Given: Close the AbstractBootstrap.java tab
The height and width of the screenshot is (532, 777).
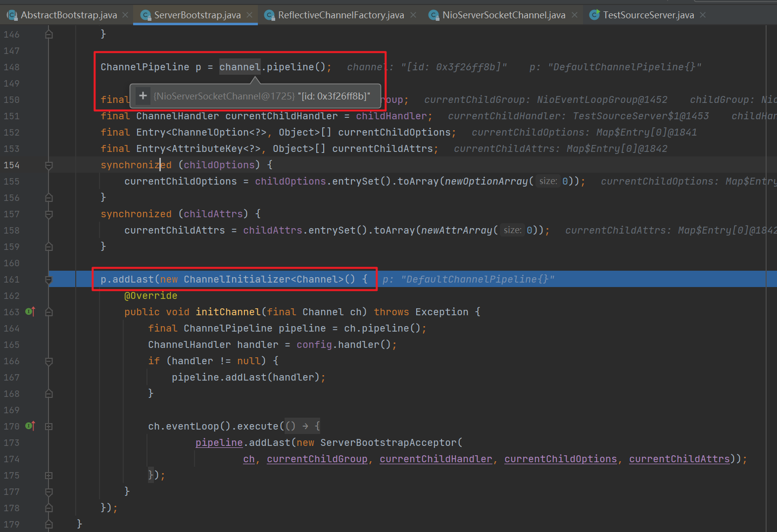Looking at the screenshot, I should [x=126, y=15].
